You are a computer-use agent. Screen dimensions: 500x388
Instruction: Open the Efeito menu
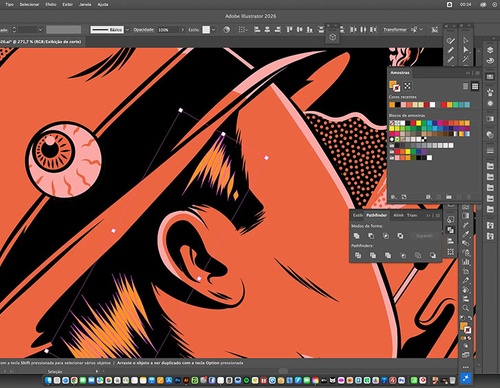pyautogui.click(x=51, y=5)
